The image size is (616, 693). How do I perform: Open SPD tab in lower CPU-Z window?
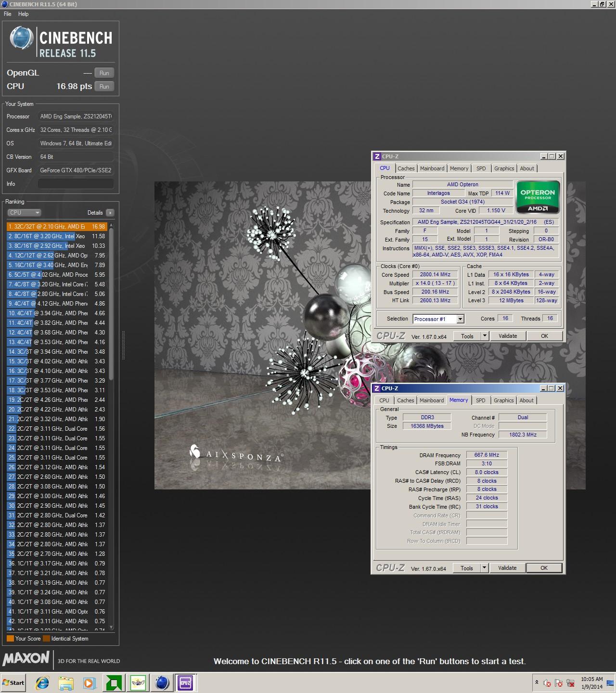481,400
